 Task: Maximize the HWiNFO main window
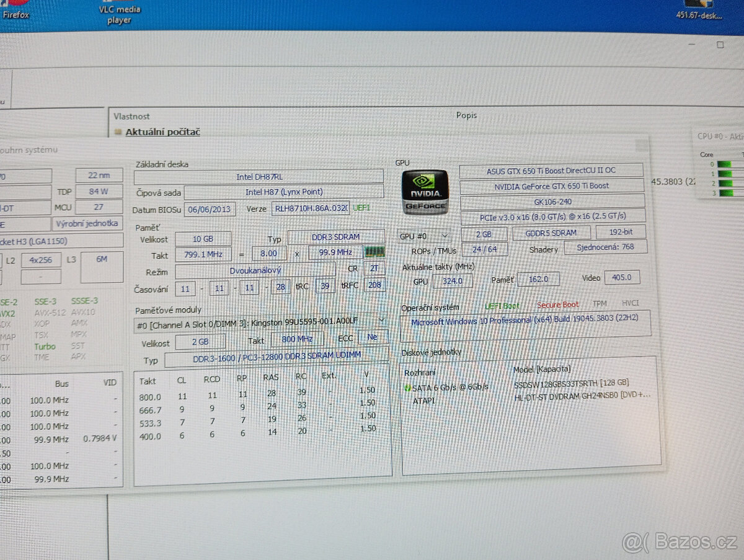pyautogui.click(x=720, y=45)
